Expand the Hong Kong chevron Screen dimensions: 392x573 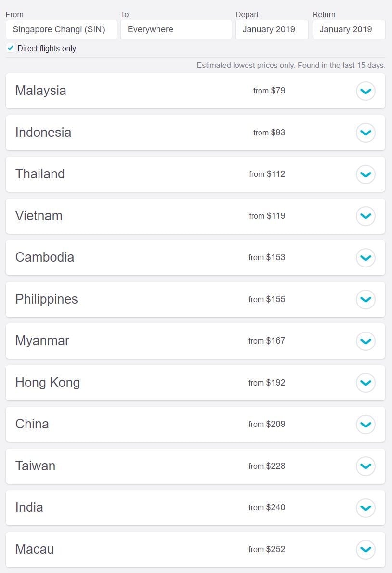366,383
